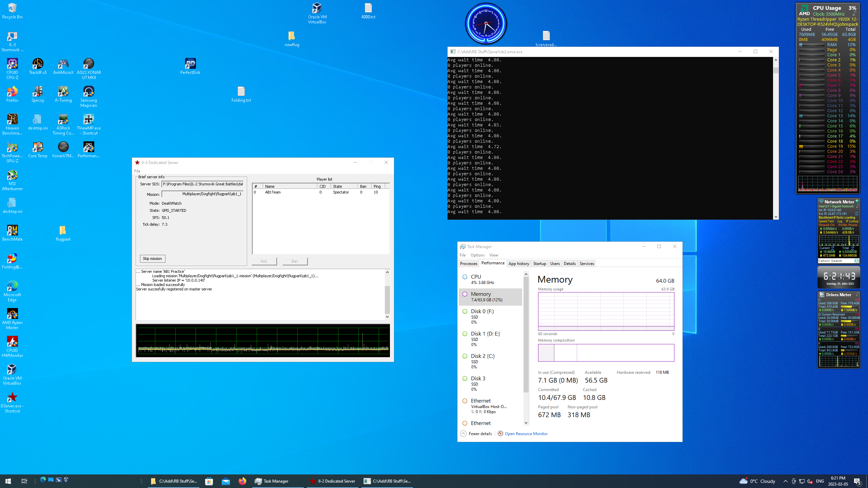The height and width of the screenshot is (488, 868).
Task: Click Kick button under player list
Action: pos(264,261)
